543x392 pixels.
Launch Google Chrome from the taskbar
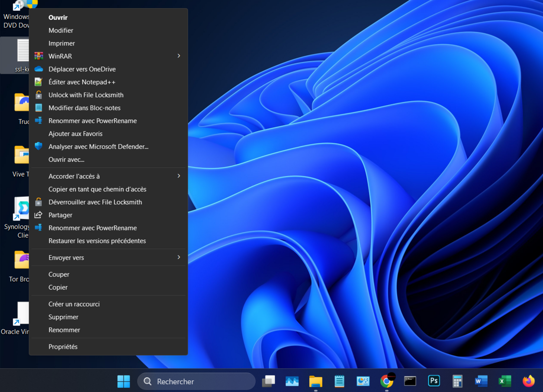click(386, 381)
